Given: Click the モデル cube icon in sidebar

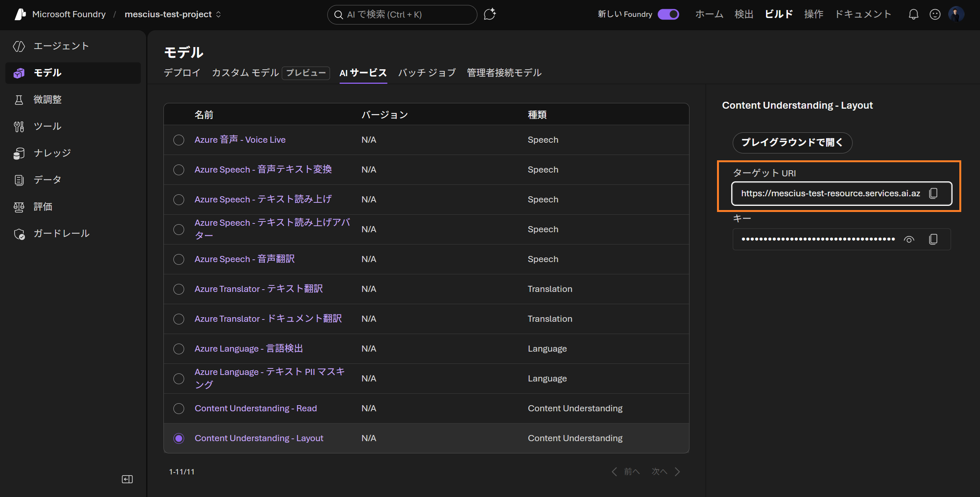Looking at the screenshot, I should tap(19, 73).
